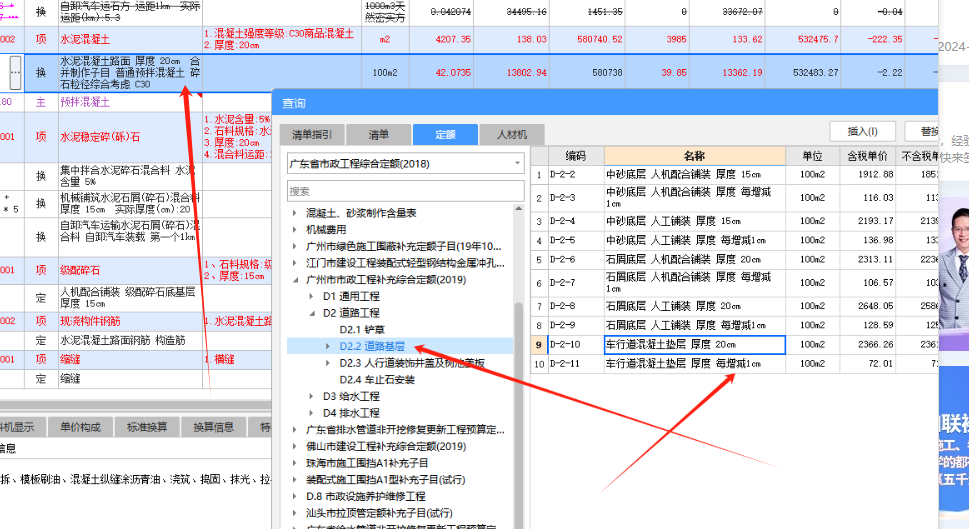Select 广州市绿色施工围蔽补充定额子目 tree item
969x529 pixels.
click(404, 246)
